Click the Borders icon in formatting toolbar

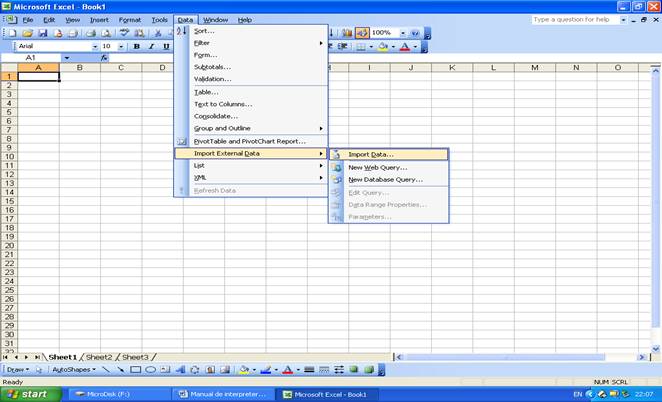[x=361, y=46]
